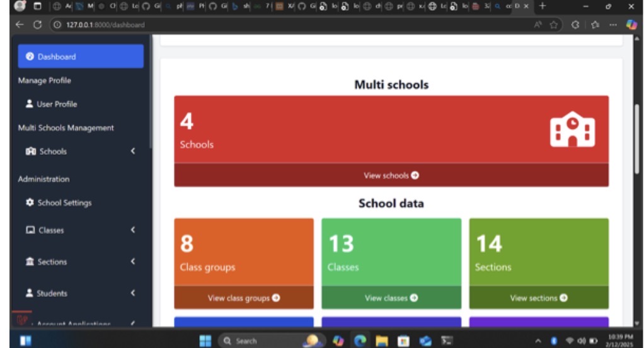Open the User Profile menu item
The height and width of the screenshot is (348, 644).
(x=56, y=104)
